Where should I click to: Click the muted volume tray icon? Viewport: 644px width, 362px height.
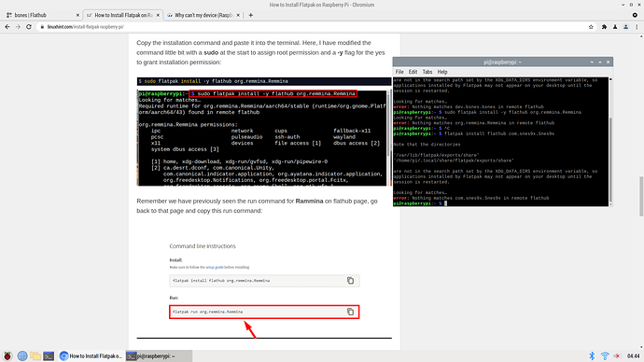(x=617, y=355)
